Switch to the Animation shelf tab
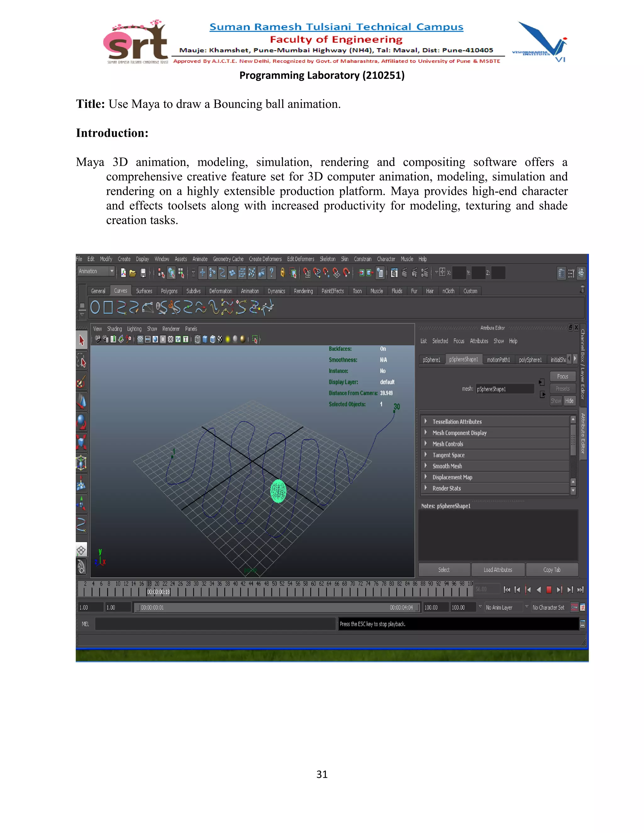The image size is (644, 833). point(250,291)
